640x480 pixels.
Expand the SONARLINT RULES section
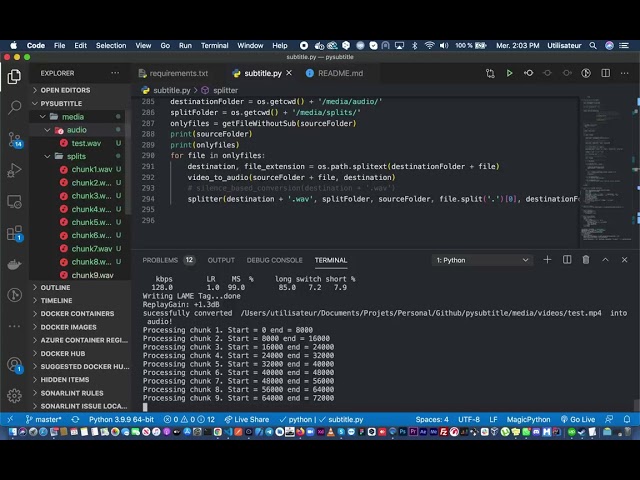(x=72, y=393)
